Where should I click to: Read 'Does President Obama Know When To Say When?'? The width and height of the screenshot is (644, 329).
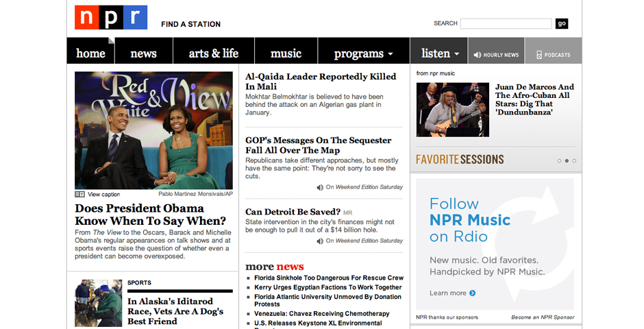[x=150, y=215]
